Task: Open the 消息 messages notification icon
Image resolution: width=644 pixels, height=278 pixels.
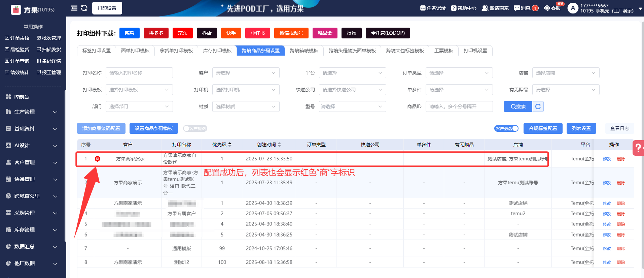Action: (x=517, y=8)
